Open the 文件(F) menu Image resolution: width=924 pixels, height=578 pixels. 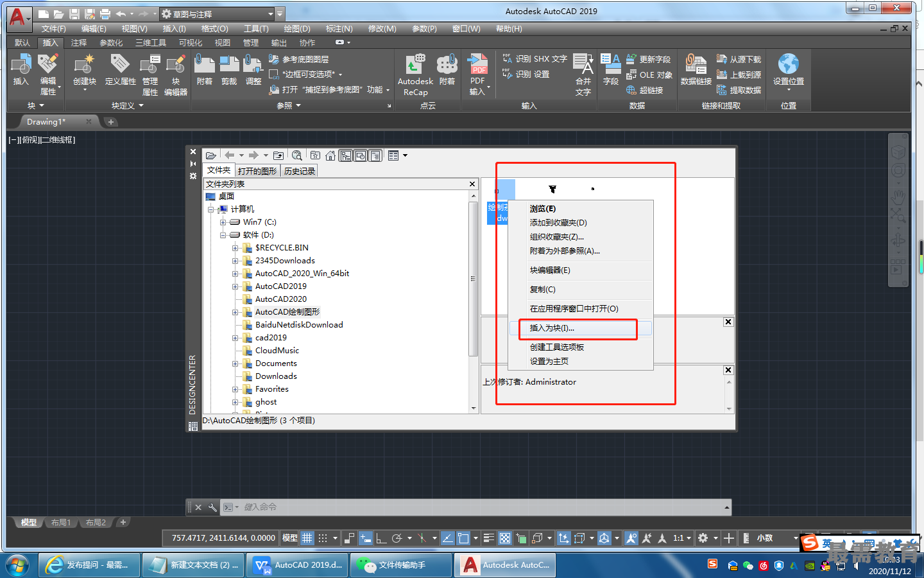(54, 29)
